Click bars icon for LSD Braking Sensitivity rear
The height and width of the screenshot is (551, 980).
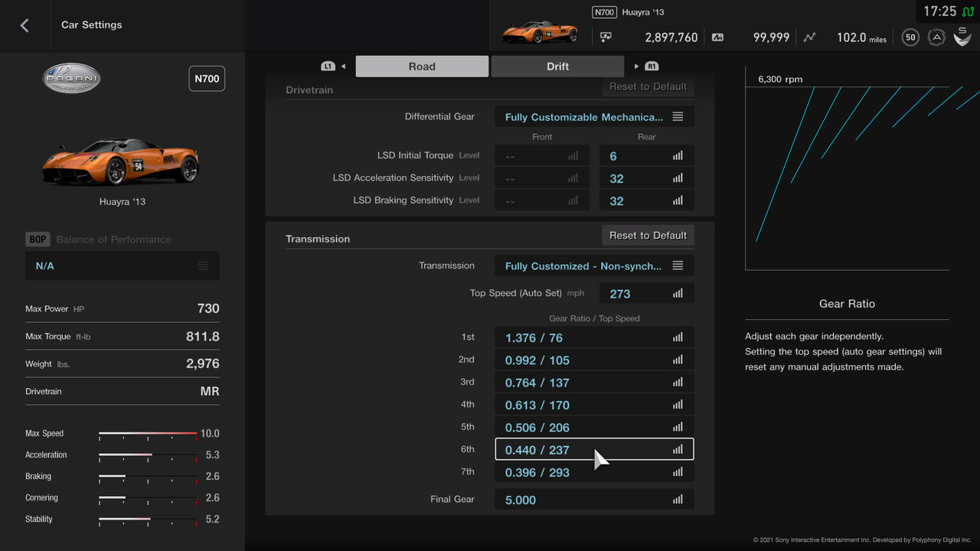[x=678, y=201]
